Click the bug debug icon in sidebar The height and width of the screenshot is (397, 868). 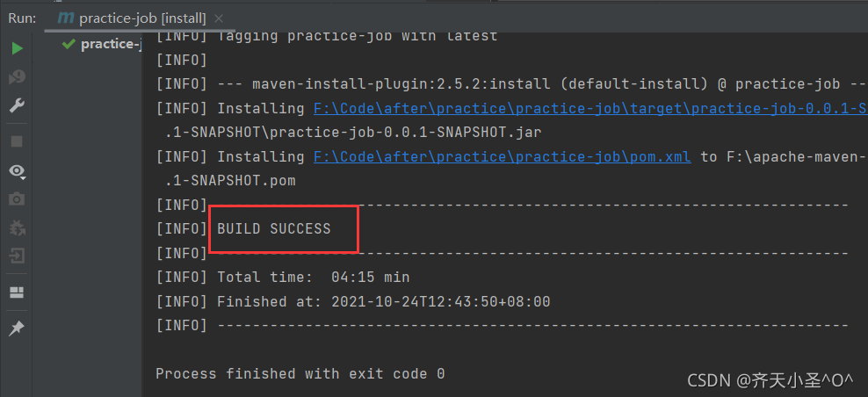point(17,228)
